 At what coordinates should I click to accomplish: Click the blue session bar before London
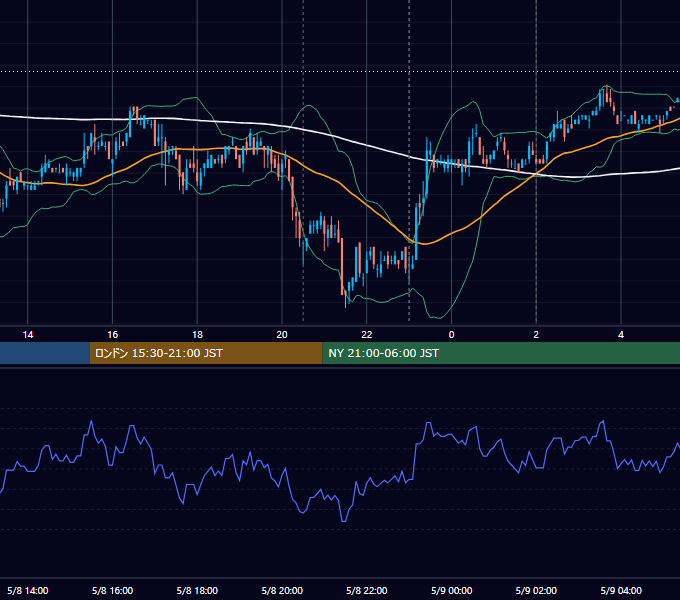pyautogui.click(x=45, y=353)
